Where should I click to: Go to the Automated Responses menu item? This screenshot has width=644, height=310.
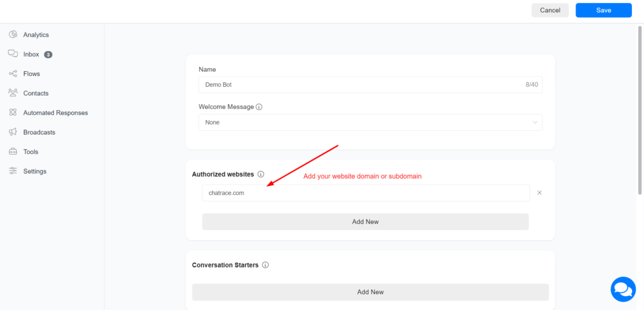point(55,113)
